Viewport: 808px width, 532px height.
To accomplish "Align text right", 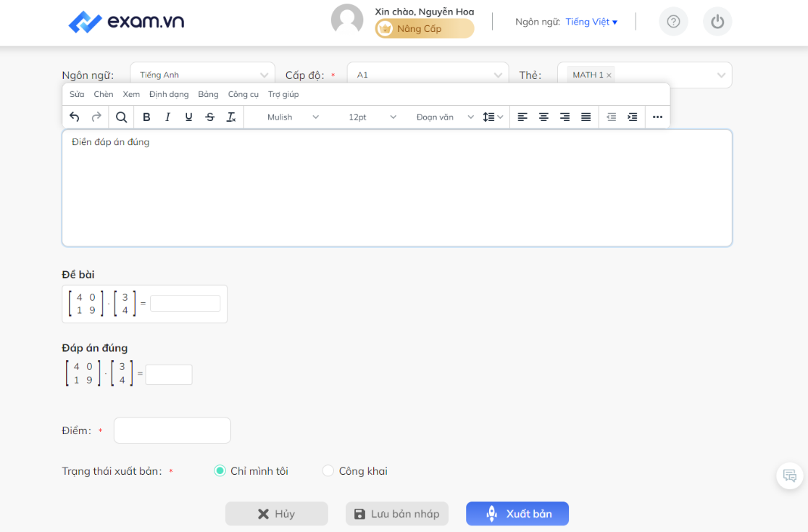I will (565, 117).
